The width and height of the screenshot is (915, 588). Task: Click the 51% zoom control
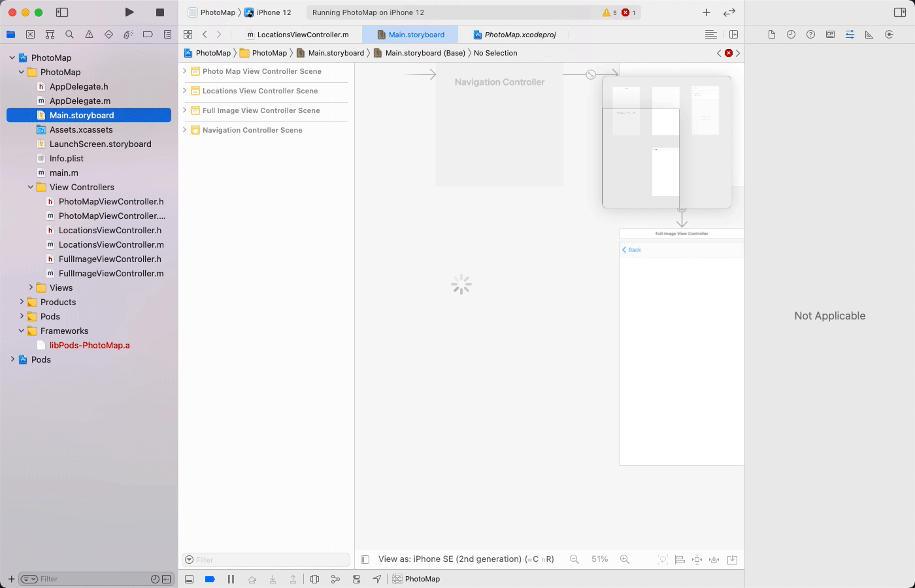coord(599,559)
